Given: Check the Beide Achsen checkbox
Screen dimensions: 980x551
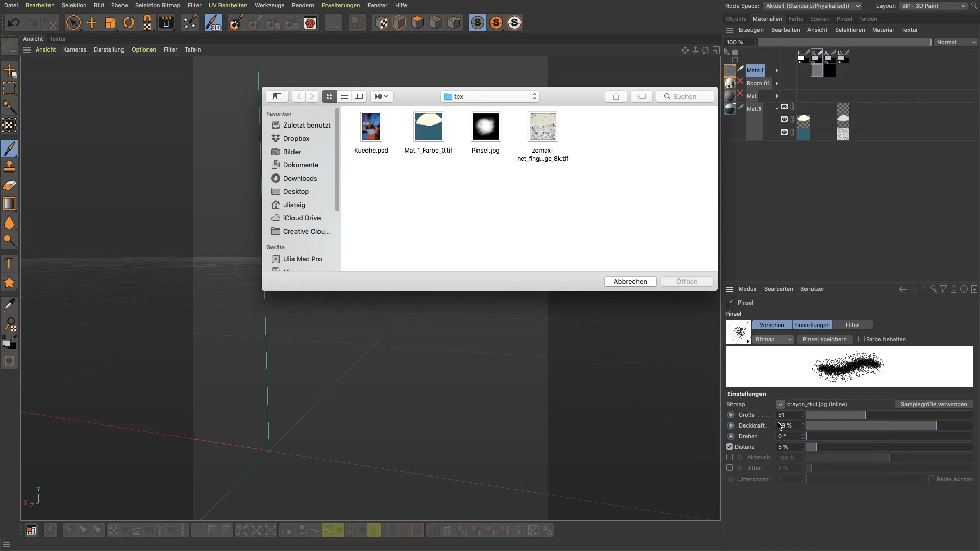Looking at the screenshot, I should [932, 479].
